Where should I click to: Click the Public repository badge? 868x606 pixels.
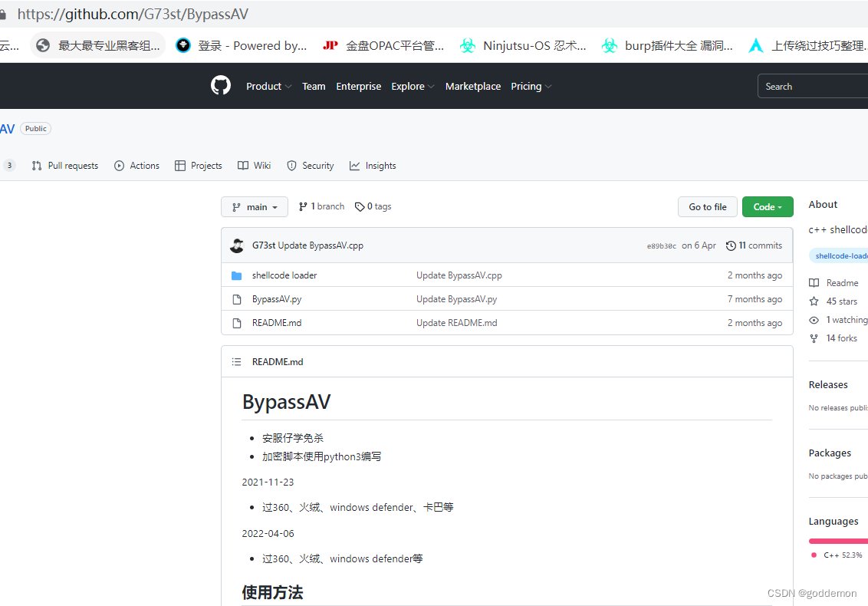click(x=35, y=129)
